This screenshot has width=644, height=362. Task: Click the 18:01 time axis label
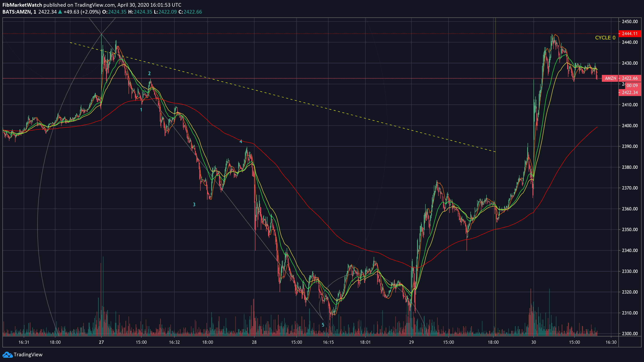(x=365, y=342)
